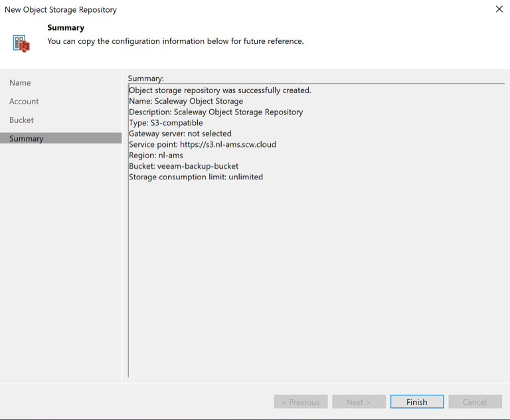Click the Name: Scaleway Object Storage line

pos(186,101)
